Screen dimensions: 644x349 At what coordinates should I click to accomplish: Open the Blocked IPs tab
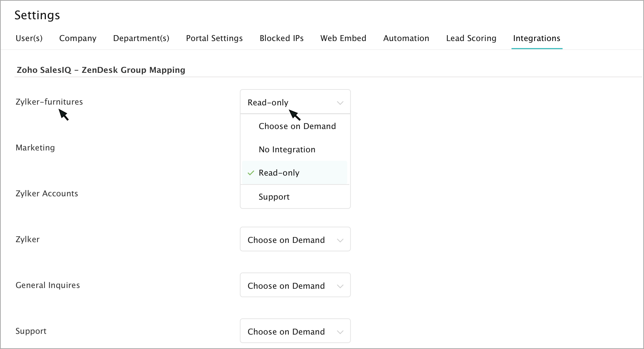coord(282,38)
